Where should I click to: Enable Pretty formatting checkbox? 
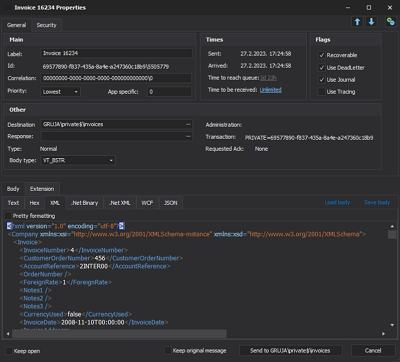pyautogui.click(x=8, y=216)
